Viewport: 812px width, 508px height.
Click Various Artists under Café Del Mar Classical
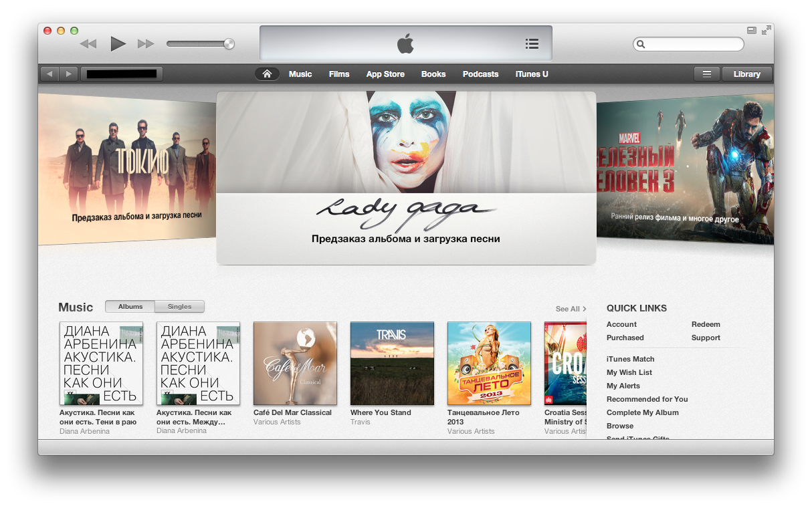point(277,422)
